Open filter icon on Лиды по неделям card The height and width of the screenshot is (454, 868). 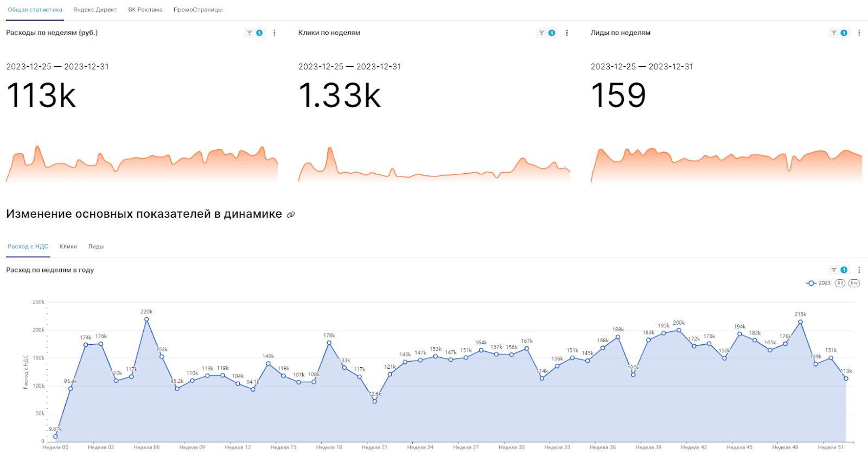coord(834,33)
